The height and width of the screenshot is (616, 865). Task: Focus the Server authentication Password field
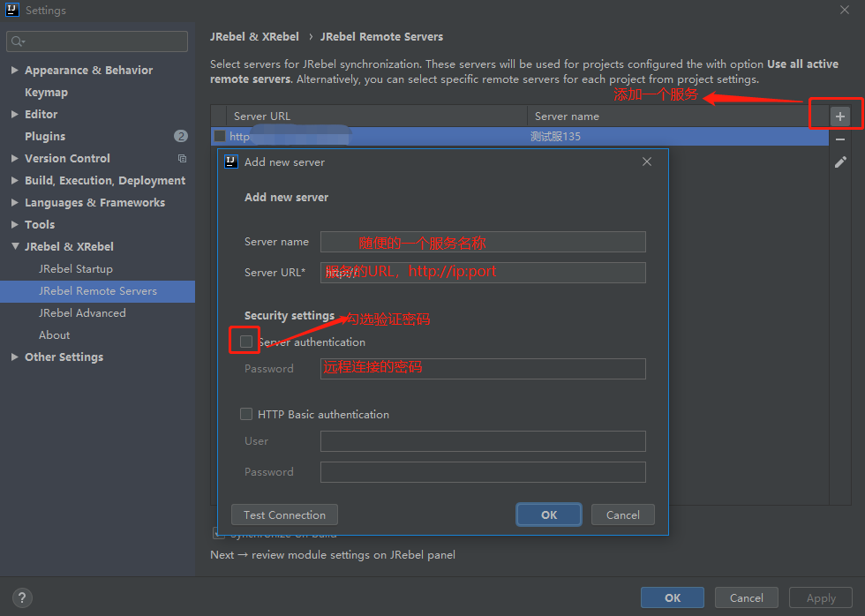483,368
